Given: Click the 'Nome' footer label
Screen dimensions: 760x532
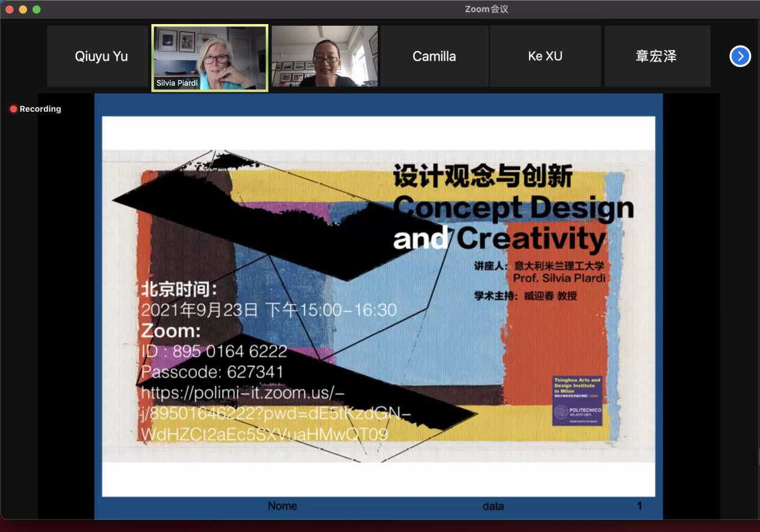Looking at the screenshot, I should [x=282, y=506].
